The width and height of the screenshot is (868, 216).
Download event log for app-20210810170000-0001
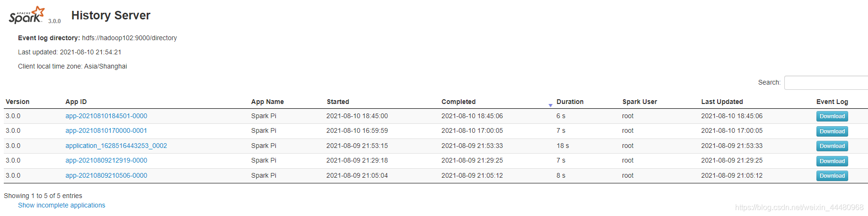[x=832, y=131]
